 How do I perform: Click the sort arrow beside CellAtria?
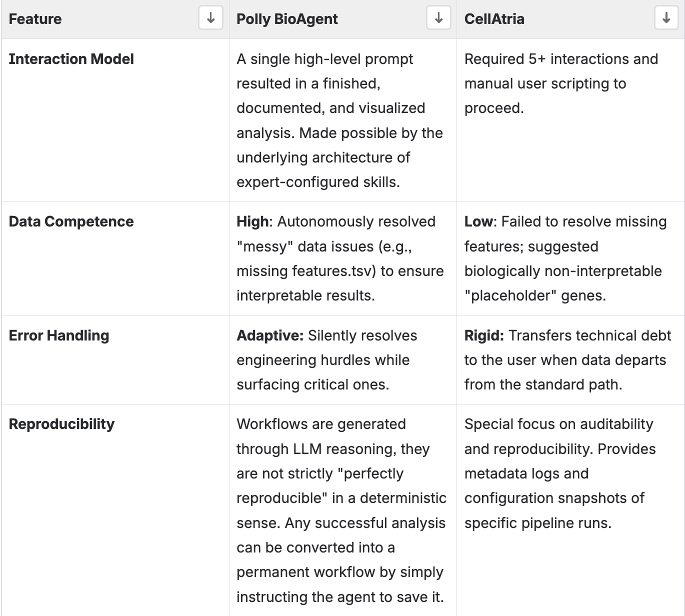(666, 18)
